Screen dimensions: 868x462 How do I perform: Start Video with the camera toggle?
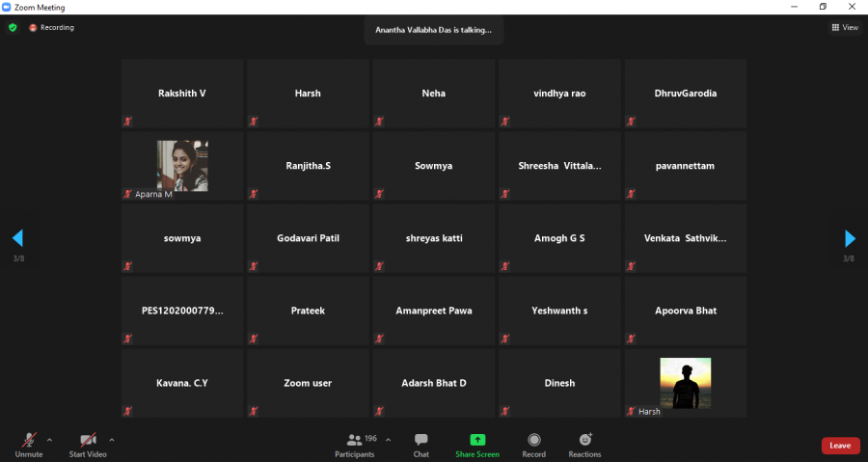point(88,441)
